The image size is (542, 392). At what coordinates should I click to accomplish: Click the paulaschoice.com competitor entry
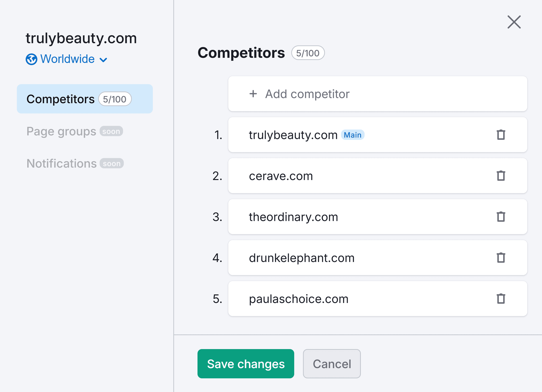(x=378, y=299)
